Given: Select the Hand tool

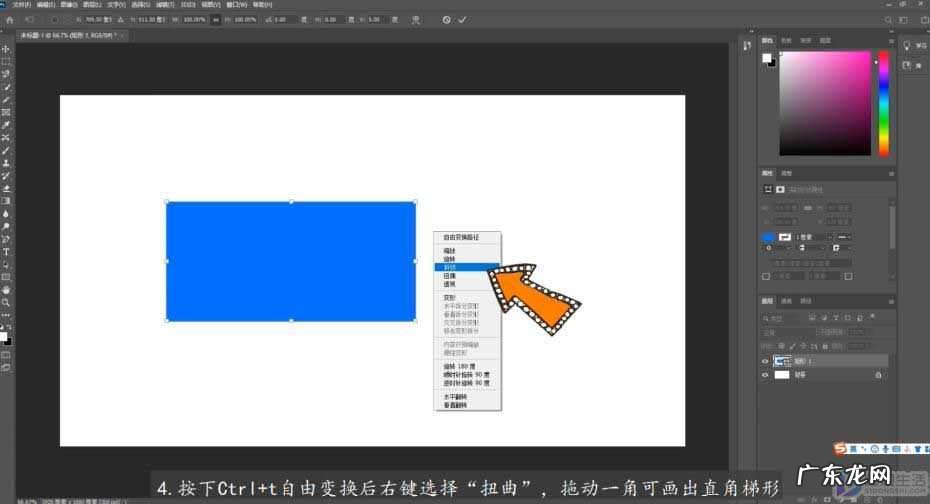Looking at the screenshot, I should point(6,290).
